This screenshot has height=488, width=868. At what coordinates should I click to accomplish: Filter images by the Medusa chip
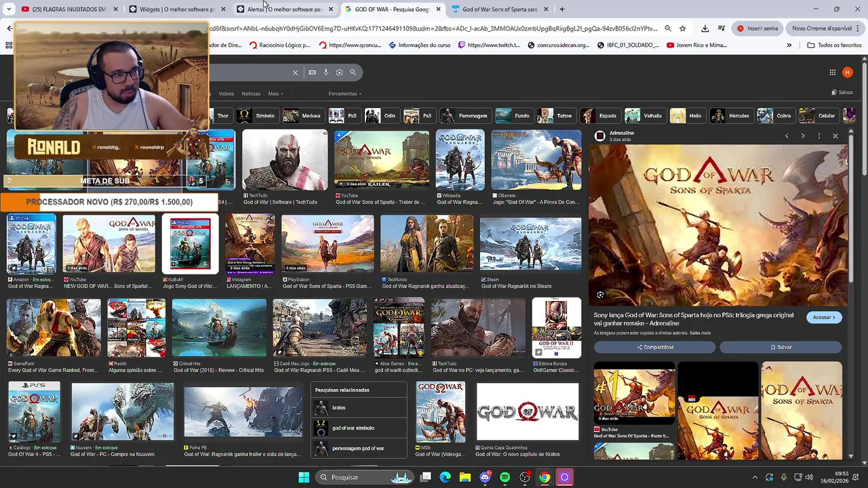pos(302,116)
